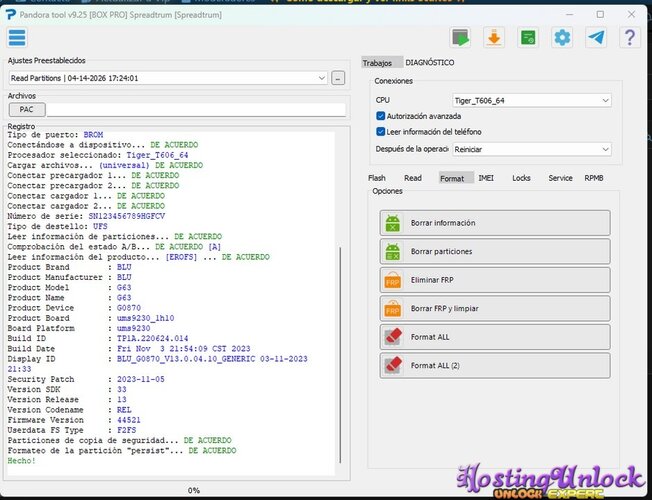Click Product Board value ums9230_1h10

tap(146, 318)
